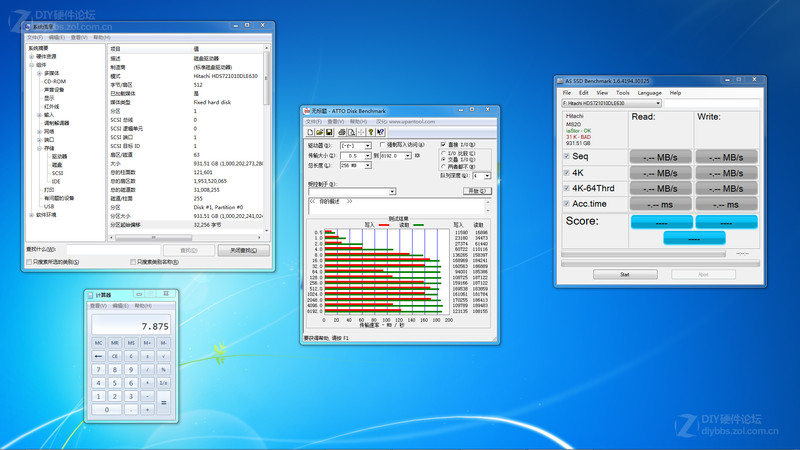
Task: Click the Find what input field in System Information
Action: [113, 250]
